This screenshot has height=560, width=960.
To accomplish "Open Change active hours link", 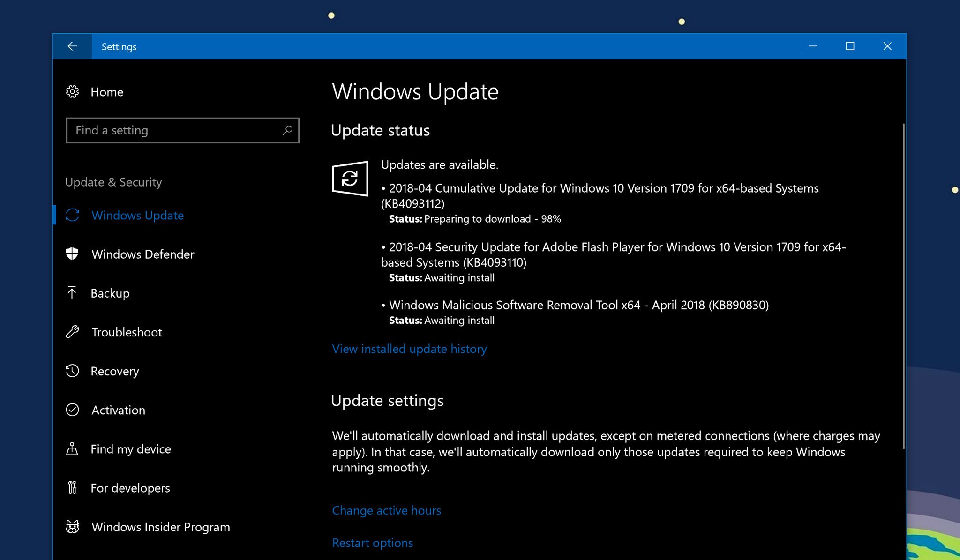I will [x=386, y=510].
